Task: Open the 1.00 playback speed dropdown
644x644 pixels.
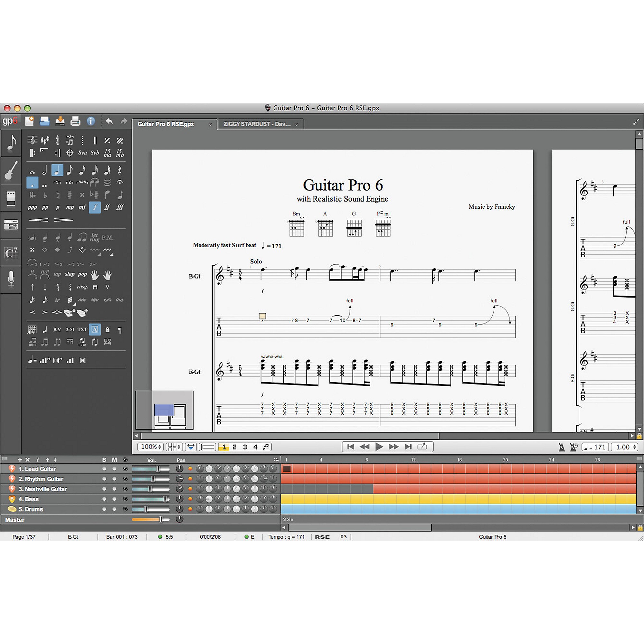Action: coord(624,447)
